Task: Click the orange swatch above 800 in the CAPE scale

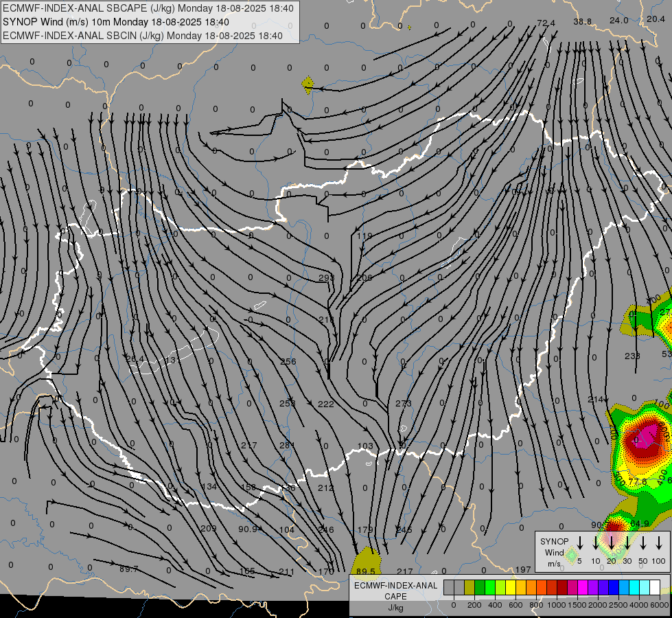Action: click(x=531, y=588)
